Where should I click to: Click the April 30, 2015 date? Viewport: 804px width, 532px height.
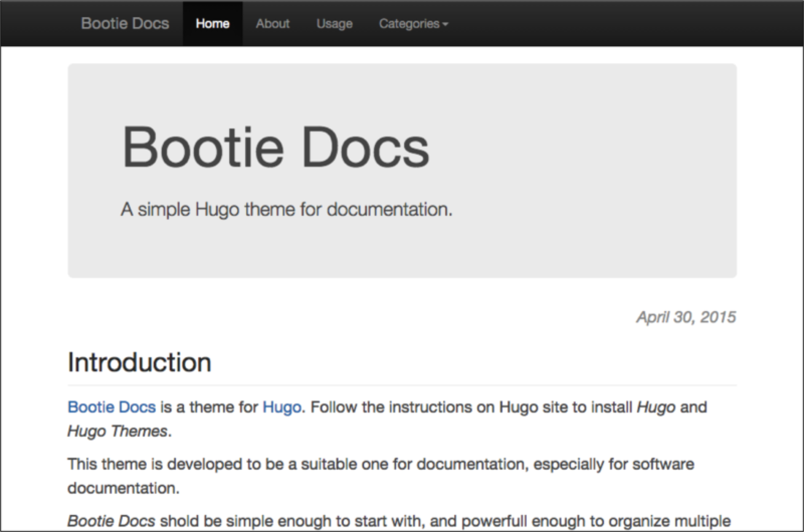tap(686, 318)
